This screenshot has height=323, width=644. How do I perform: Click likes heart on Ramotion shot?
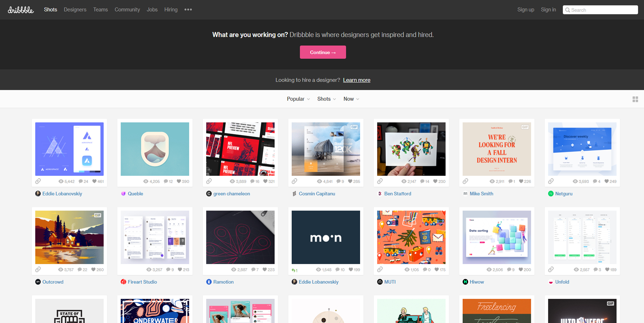point(264,270)
